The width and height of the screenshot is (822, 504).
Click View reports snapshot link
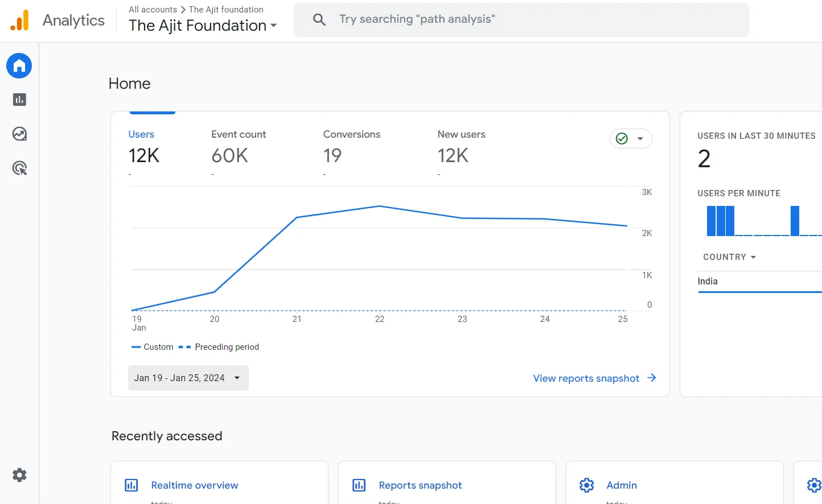(x=594, y=378)
